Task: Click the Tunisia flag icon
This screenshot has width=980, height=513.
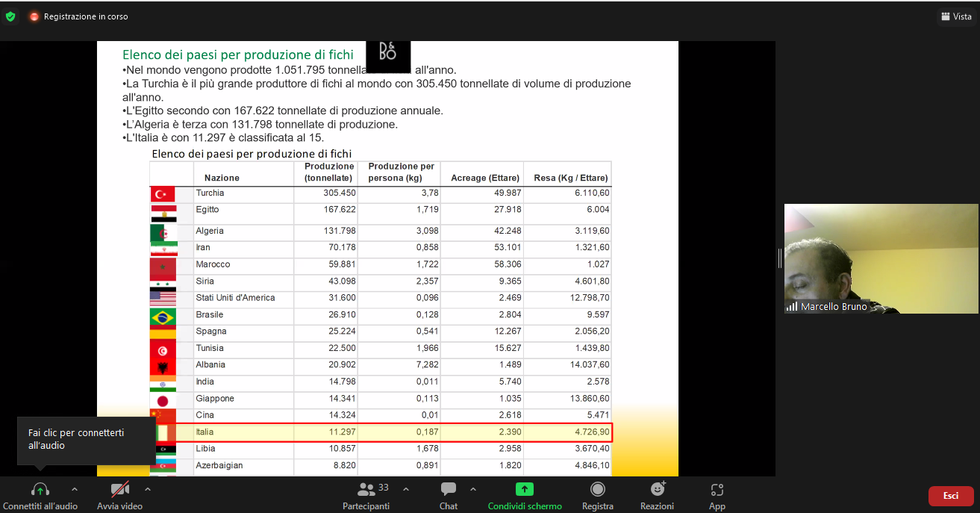Action: 163,350
